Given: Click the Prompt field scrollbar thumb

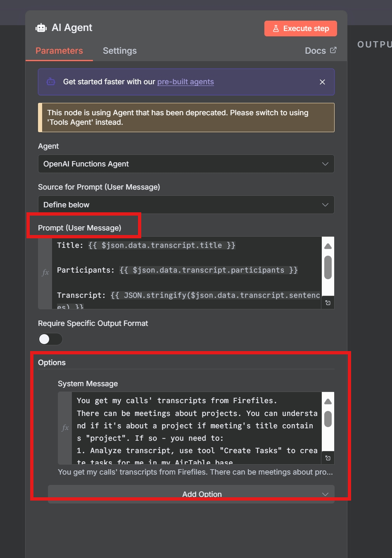Looking at the screenshot, I should (328, 267).
